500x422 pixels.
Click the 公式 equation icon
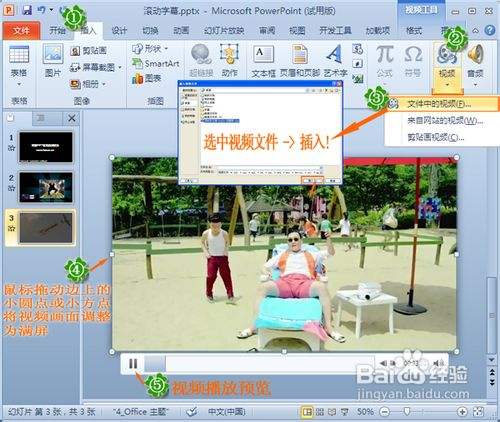(385, 55)
